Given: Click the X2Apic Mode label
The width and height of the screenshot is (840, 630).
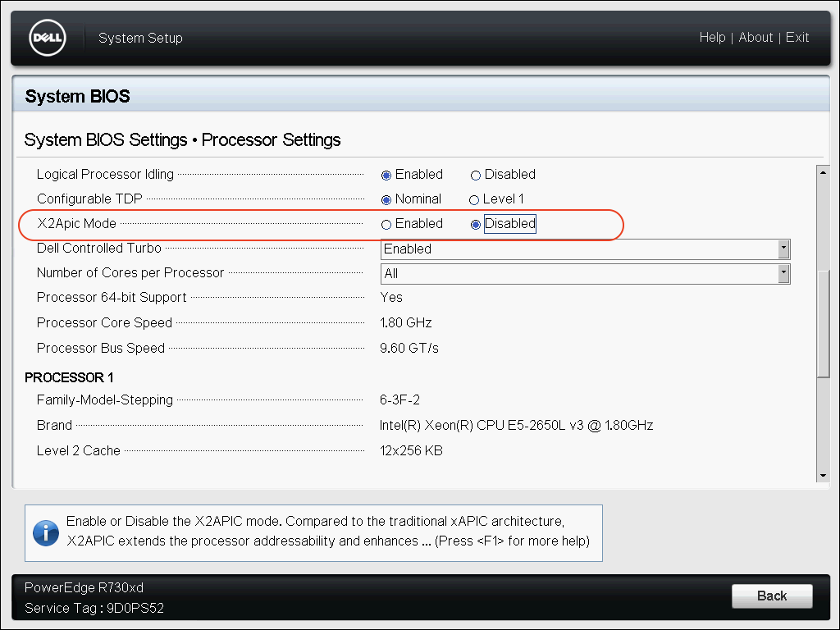Looking at the screenshot, I should click(x=76, y=223).
